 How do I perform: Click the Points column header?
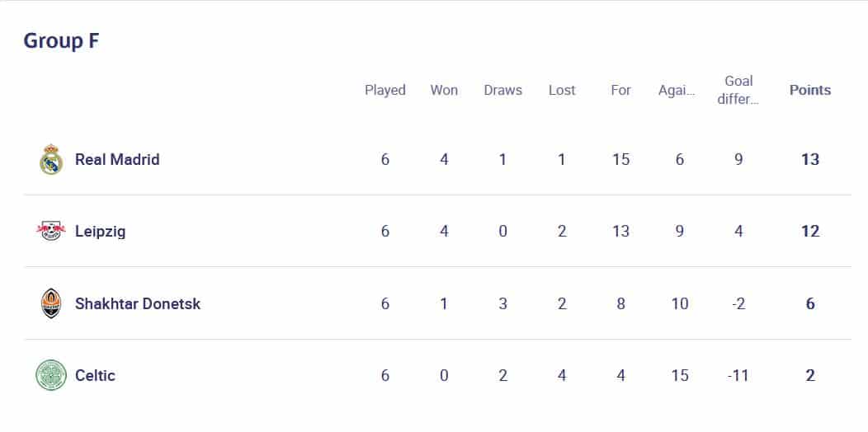tap(810, 90)
